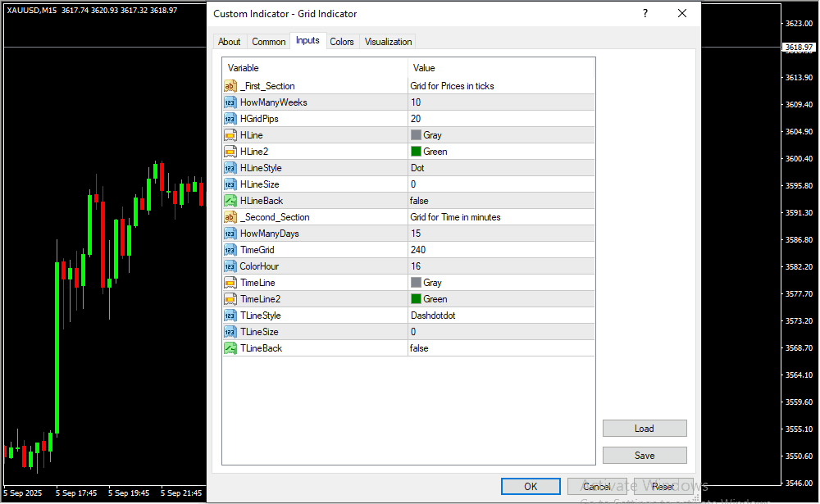Click the _First_Section string variable icon

230,86
